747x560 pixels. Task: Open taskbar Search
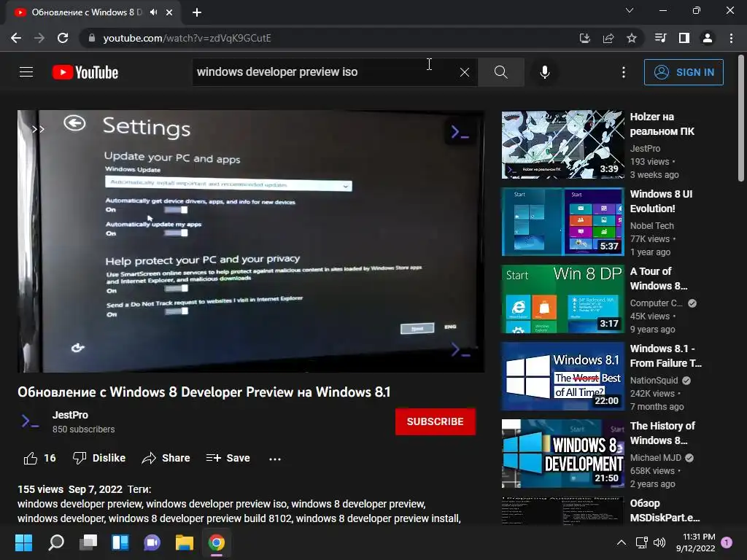55,542
